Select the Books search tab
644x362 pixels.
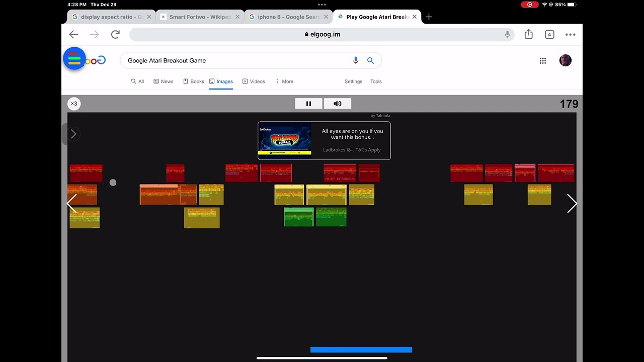[x=194, y=81]
